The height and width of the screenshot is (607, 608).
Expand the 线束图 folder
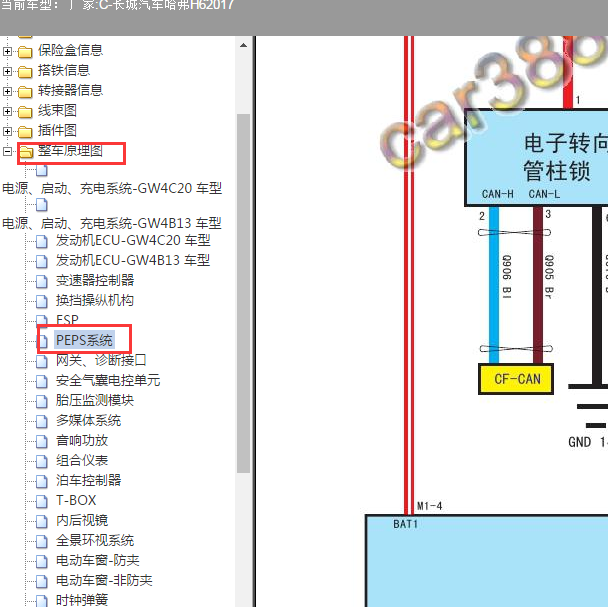7,111
